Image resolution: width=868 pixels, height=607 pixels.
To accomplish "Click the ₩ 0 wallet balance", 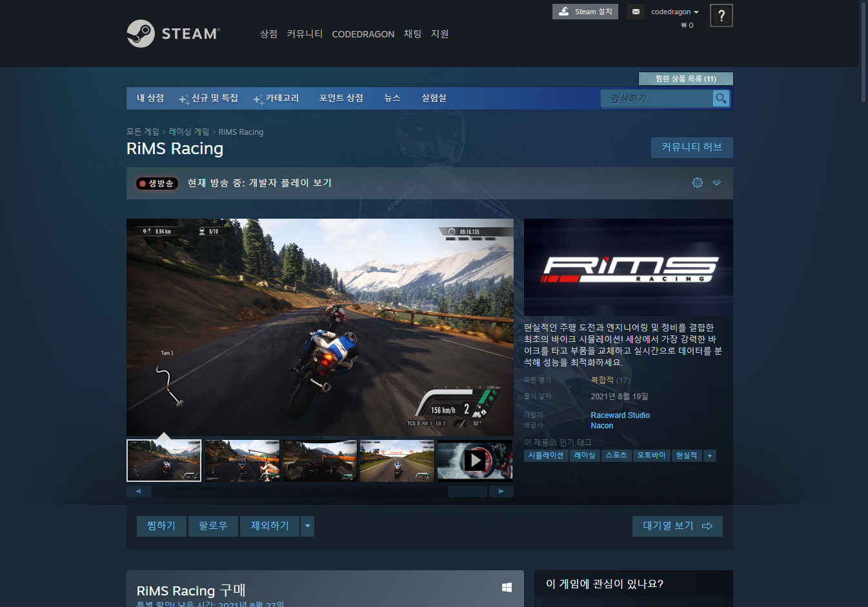I will pyautogui.click(x=687, y=25).
